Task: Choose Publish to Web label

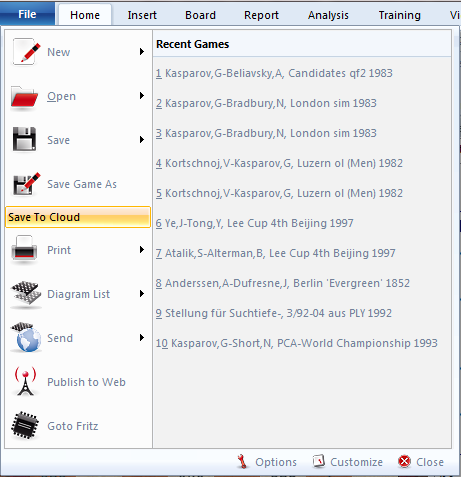Action: [x=86, y=382]
